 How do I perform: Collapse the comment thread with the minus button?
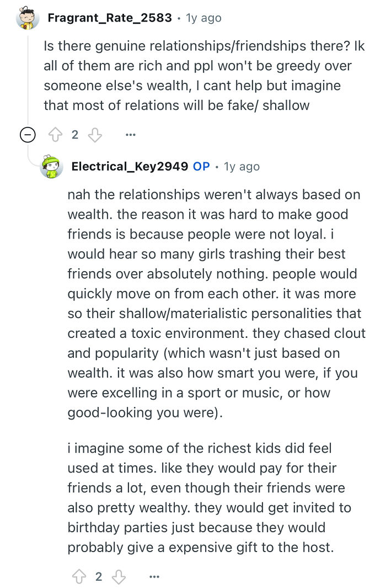click(x=26, y=134)
